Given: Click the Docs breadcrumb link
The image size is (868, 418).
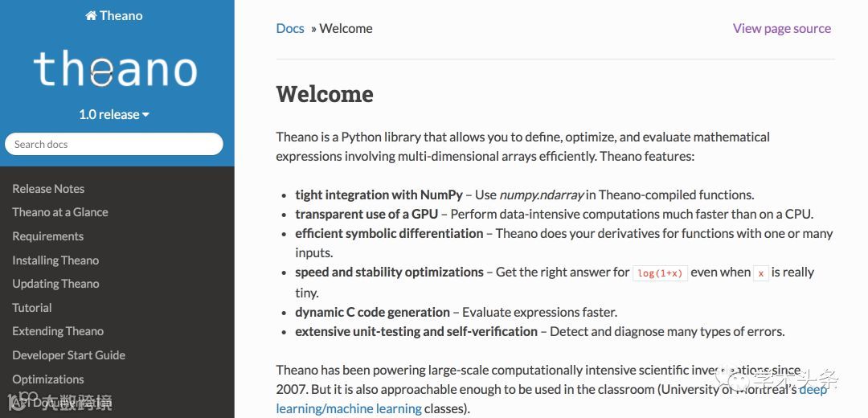Looking at the screenshot, I should click(x=290, y=28).
